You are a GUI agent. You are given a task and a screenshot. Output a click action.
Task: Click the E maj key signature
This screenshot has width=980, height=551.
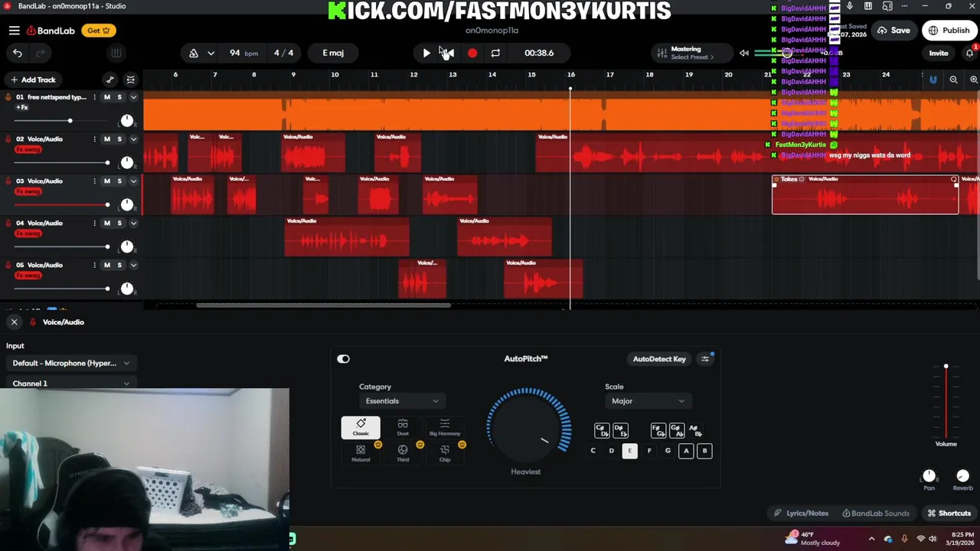click(x=333, y=53)
